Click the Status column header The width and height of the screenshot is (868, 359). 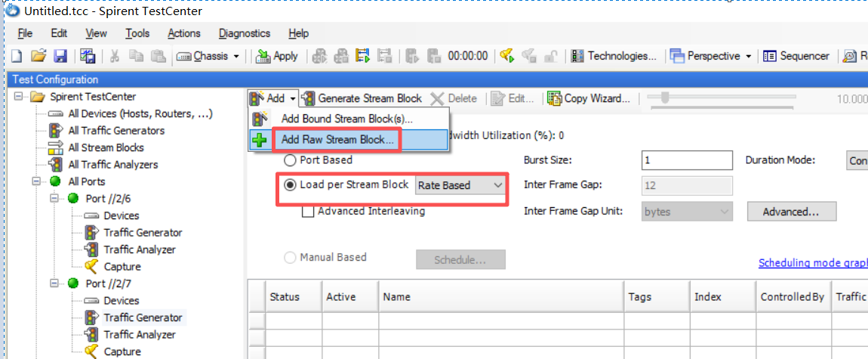[x=294, y=296]
